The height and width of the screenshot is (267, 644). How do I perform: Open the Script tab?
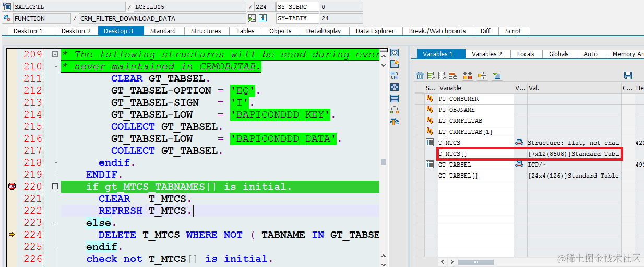(514, 31)
